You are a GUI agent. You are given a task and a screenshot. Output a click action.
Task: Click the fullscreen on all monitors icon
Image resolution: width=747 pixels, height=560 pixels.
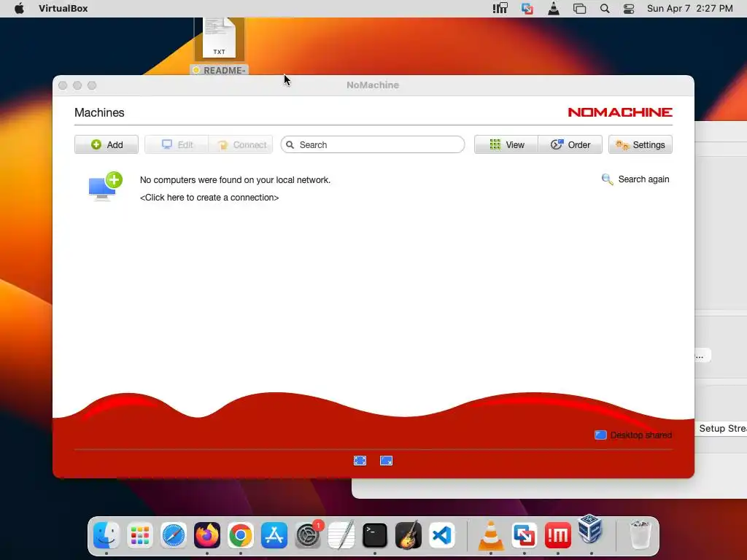click(387, 461)
